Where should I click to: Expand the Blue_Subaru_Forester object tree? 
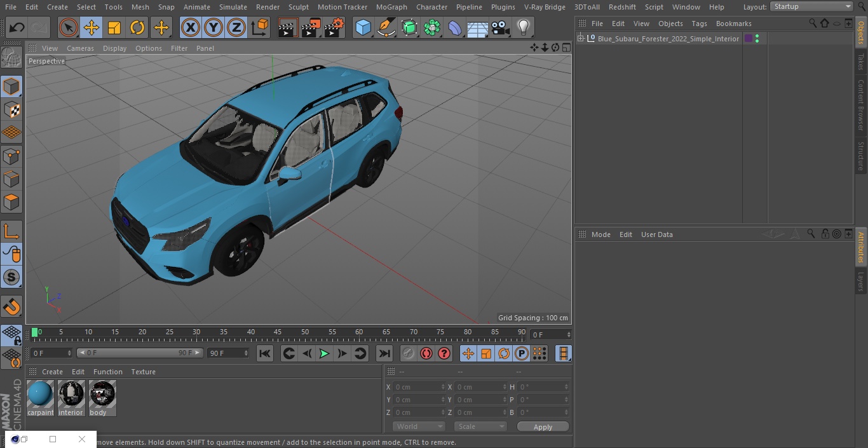click(580, 39)
